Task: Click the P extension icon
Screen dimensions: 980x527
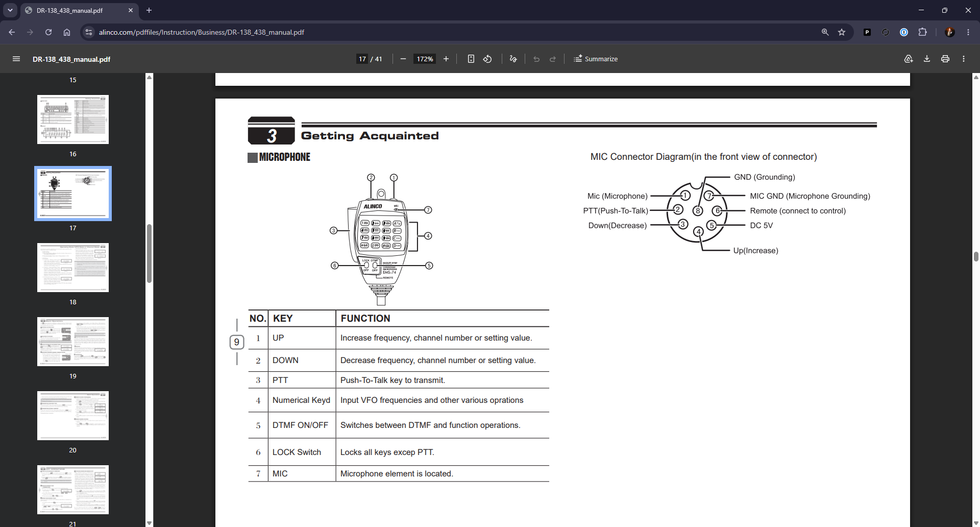Action: pos(867,32)
